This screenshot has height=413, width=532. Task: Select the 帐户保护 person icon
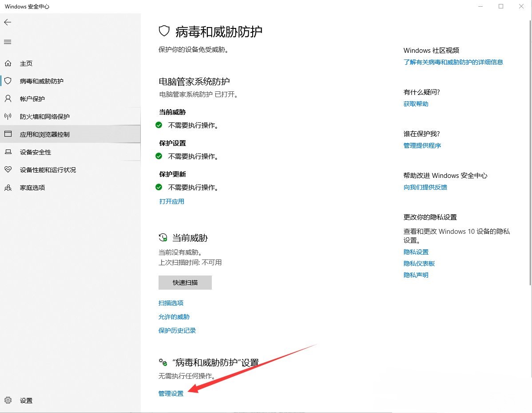click(8, 99)
